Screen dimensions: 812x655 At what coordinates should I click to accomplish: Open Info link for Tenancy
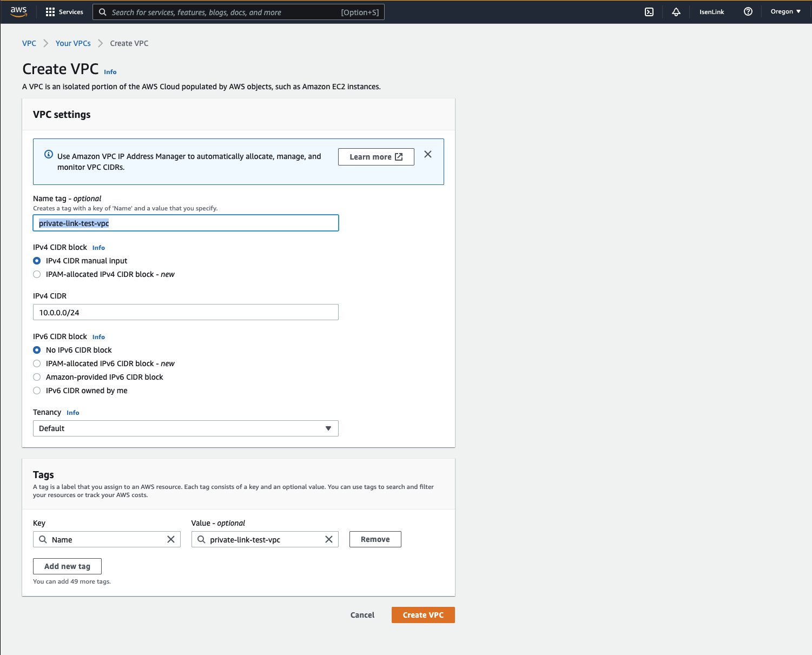click(73, 413)
